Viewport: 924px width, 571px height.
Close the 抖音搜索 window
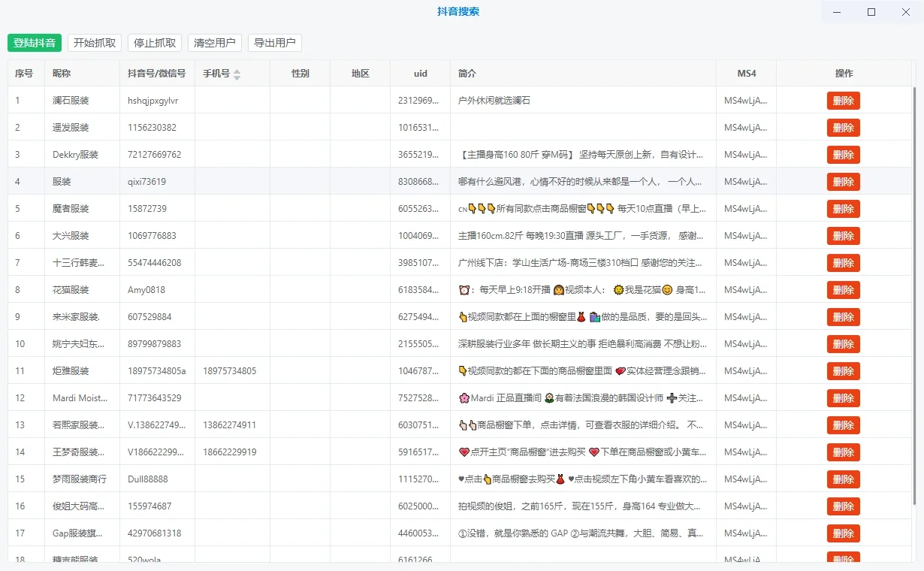coord(906,12)
